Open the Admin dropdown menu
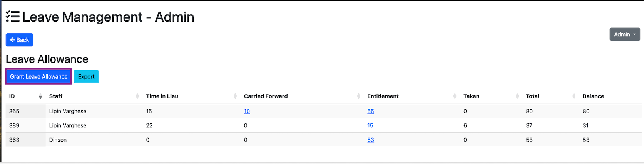Viewport: 644px width, 164px height. click(624, 34)
